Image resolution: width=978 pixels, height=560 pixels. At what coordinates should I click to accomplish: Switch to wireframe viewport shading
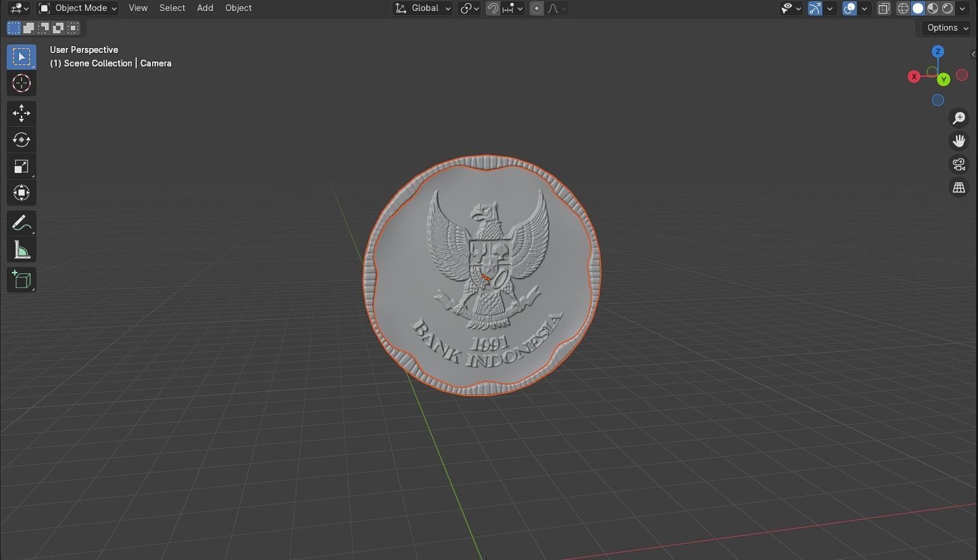click(903, 9)
